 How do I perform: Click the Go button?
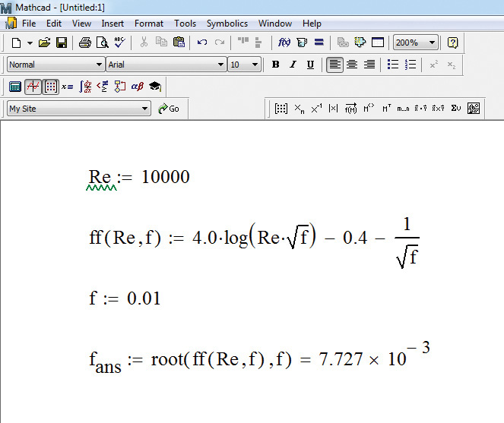click(x=169, y=109)
